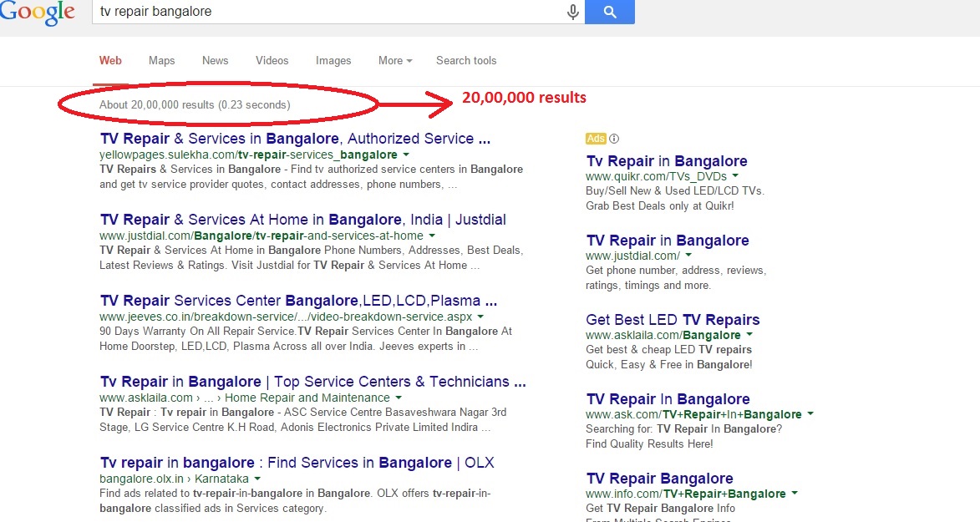Viewport: 980px width, 522px height.
Task: Expand the More dropdown menu
Action: point(395,61)
